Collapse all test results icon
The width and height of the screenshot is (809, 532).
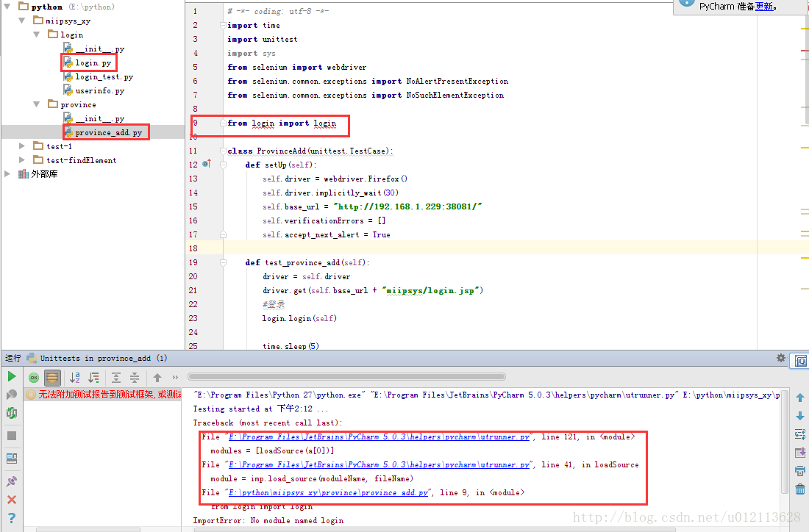tap(135, 378)
